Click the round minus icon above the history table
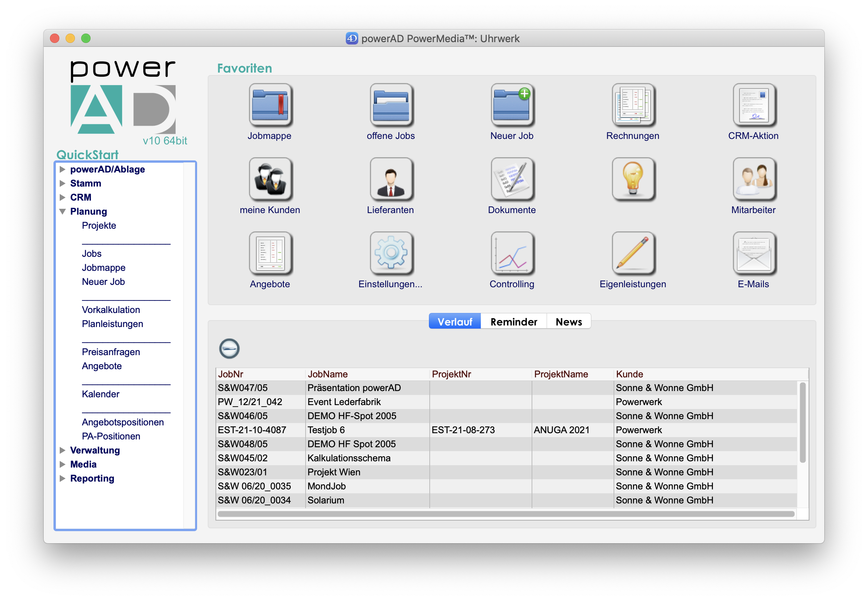The image size is (868, 601). (229, 349)
